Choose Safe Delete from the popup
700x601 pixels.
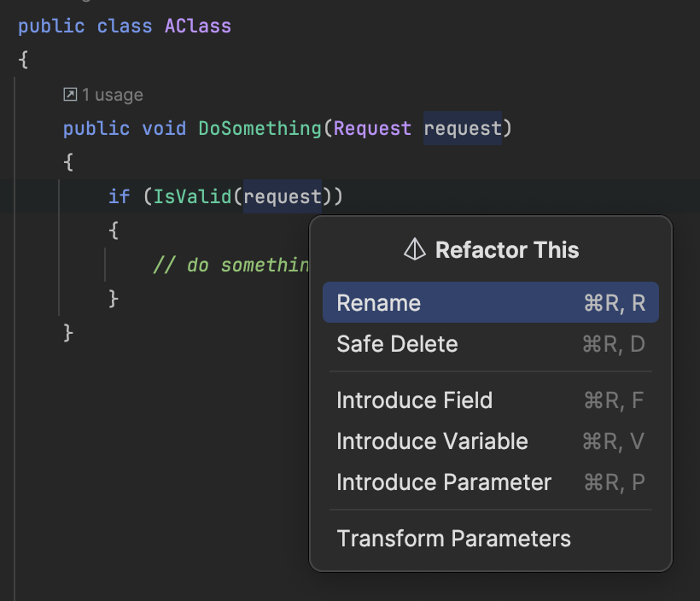(x=397, y=344)
